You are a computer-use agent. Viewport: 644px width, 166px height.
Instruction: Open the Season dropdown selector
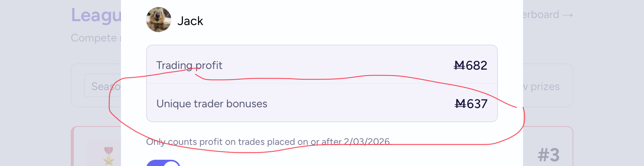(x=103, y=86)
